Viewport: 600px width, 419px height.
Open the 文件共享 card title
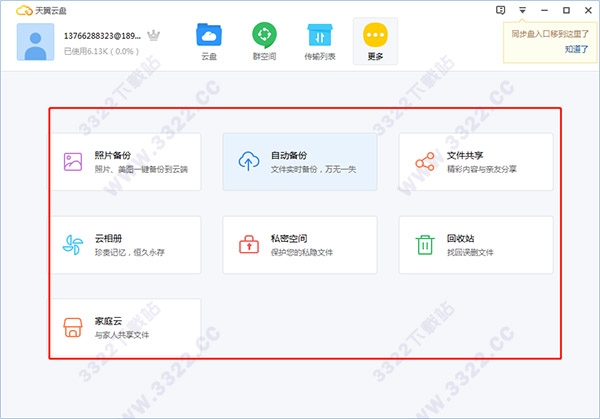tap(465, 155)
